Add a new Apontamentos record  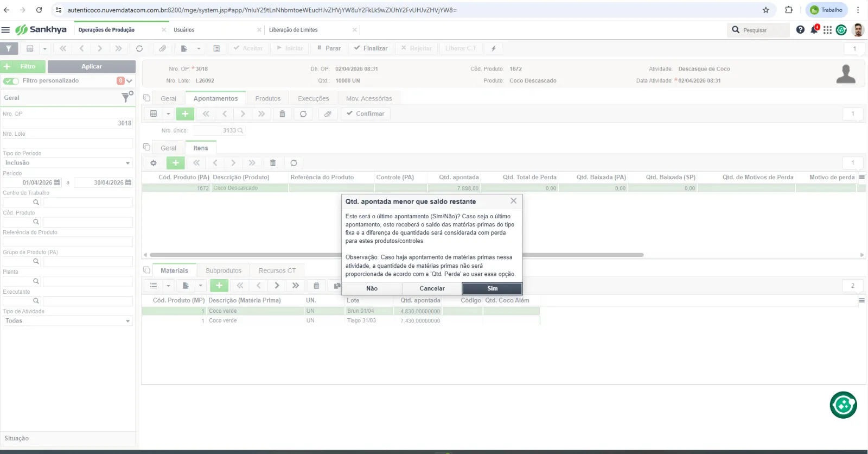185,113
